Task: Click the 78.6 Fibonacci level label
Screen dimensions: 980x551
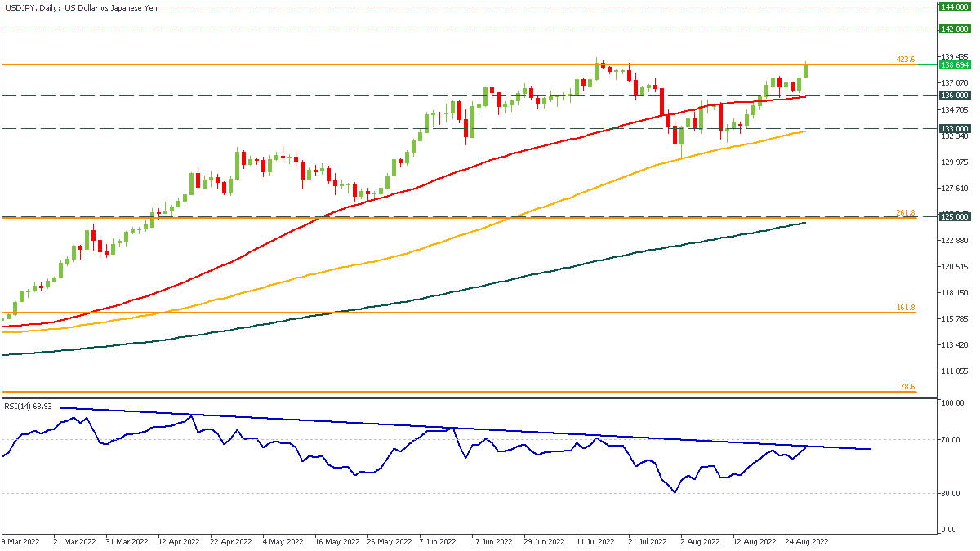Action: click(x=906, y=388)
